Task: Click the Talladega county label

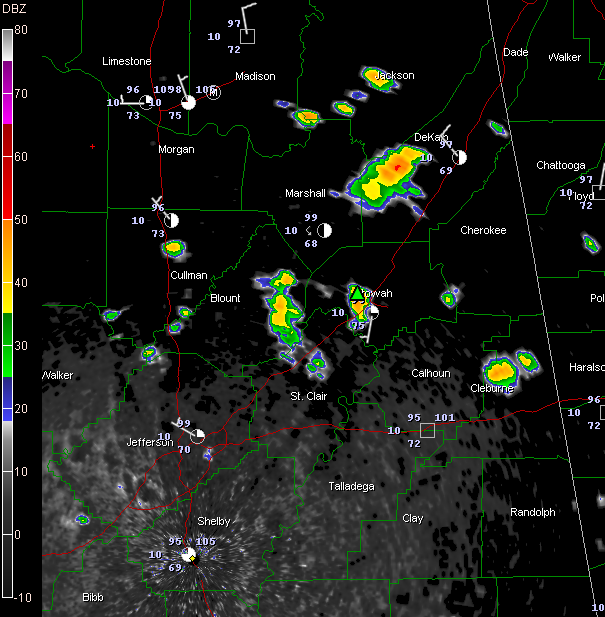Action: pos(352,486)
